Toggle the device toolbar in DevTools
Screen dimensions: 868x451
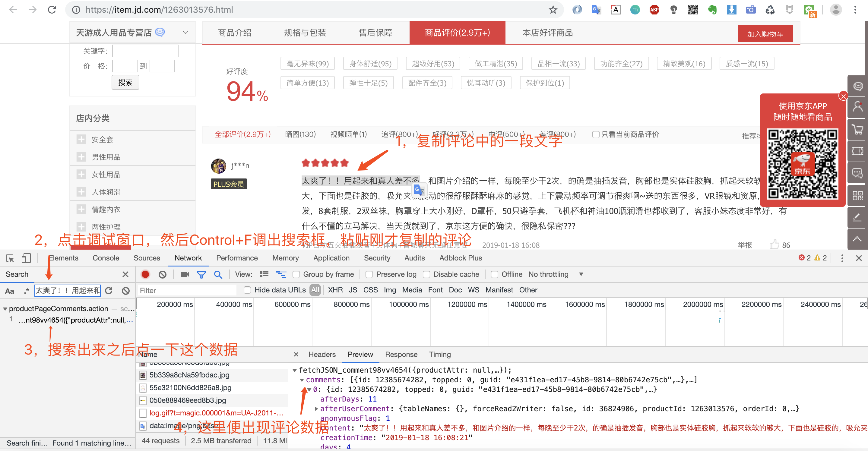[27, 258]
